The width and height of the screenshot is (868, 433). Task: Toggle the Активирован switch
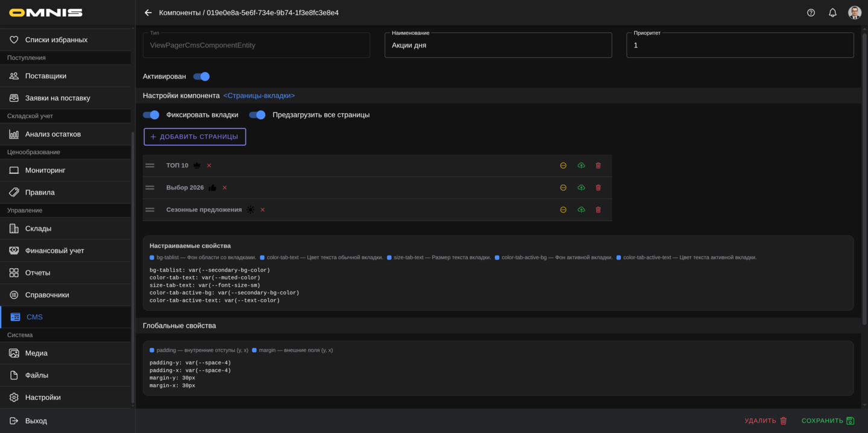click(x=201, y=76)
